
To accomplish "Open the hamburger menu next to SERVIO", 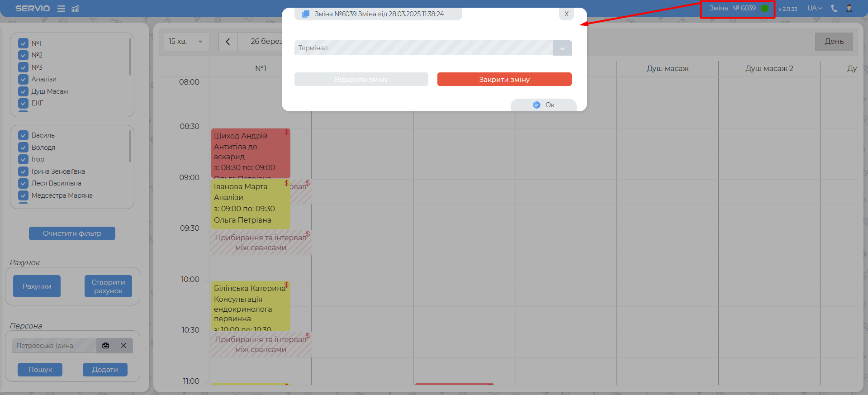I will (x=61, y=9).
